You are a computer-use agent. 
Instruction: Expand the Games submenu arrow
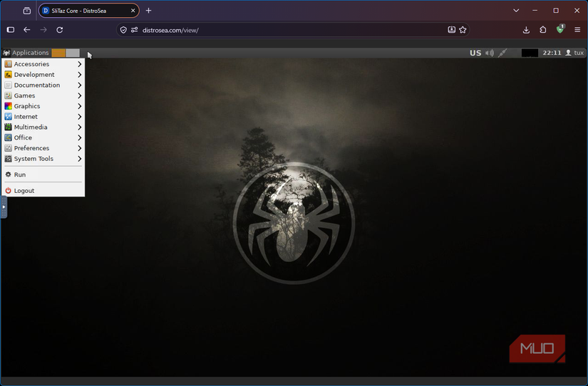[80, 95]
